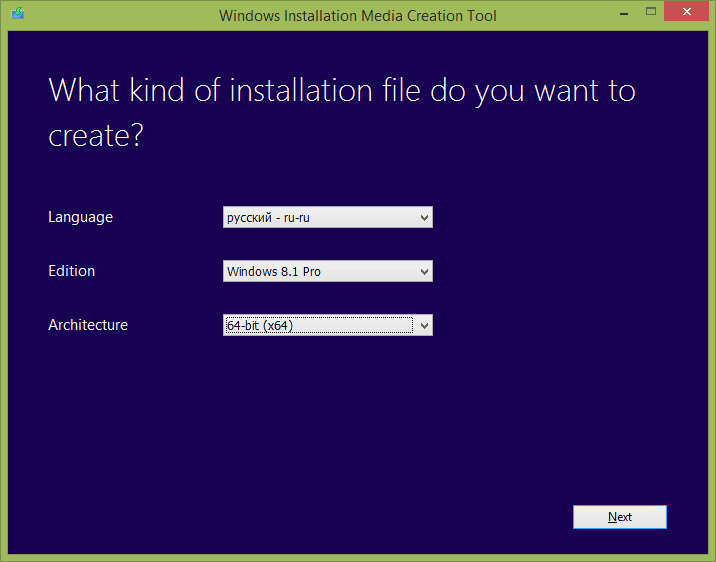Image resolution: width=716 pixels, height=562 pixels.
Task: Click the Language label
Action: (x=80, y=217)
